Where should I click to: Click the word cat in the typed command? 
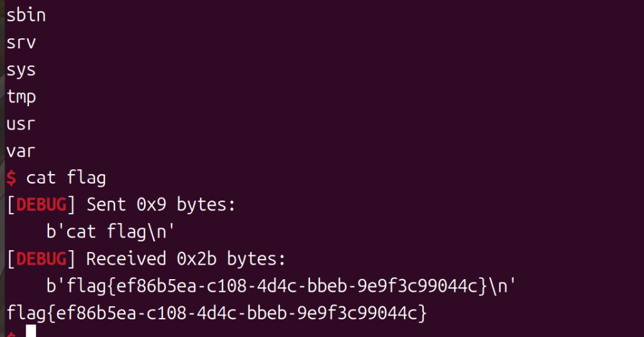(x=41, y=178)
